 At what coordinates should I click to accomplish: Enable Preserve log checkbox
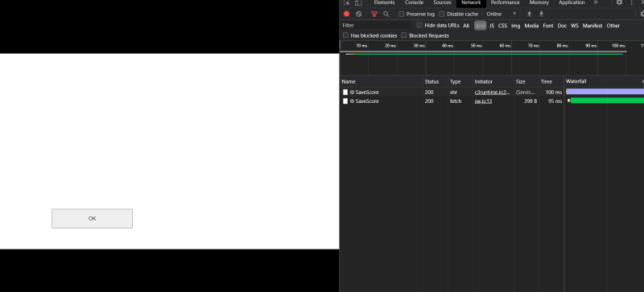click(401, 14)
